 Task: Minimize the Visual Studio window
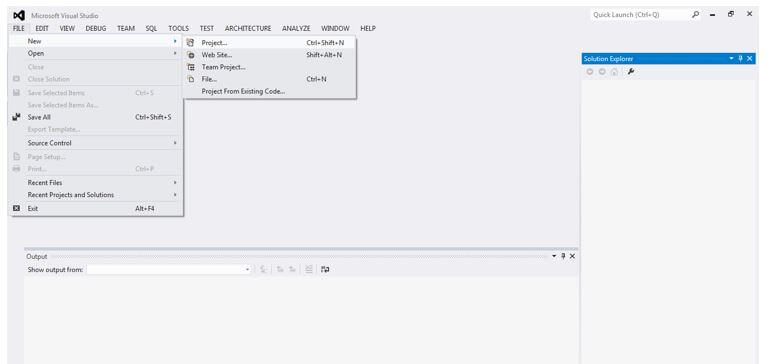coord(713,15)
